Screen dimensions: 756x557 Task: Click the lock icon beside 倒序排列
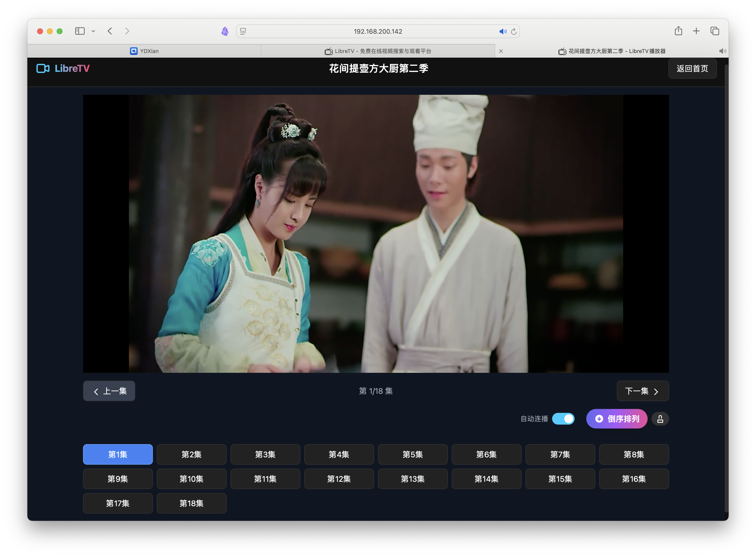[660, 419]
